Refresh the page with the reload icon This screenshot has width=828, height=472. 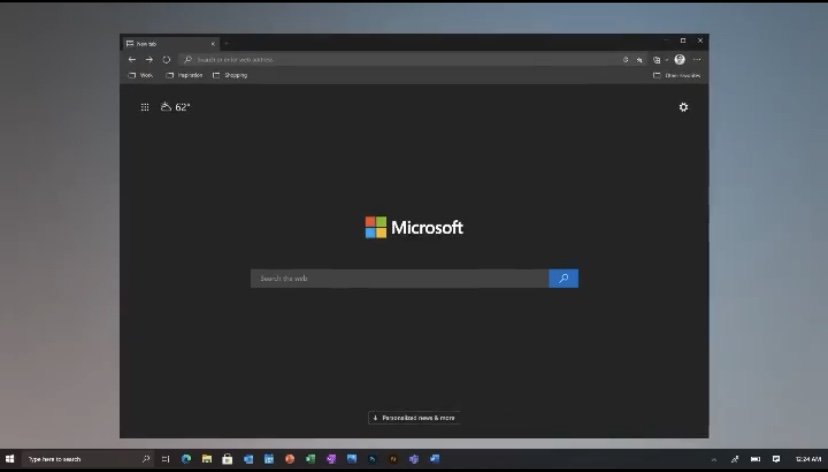(x=166, y=60)
